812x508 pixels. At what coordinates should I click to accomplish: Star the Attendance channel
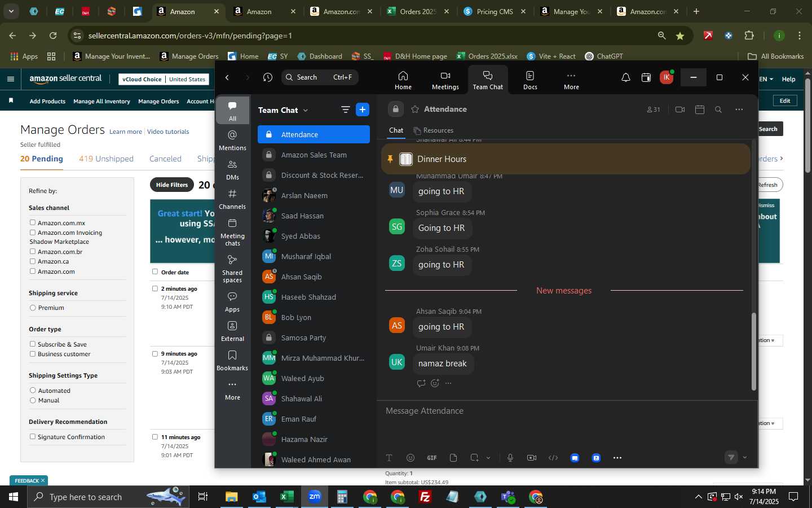(x=415, y=109)
